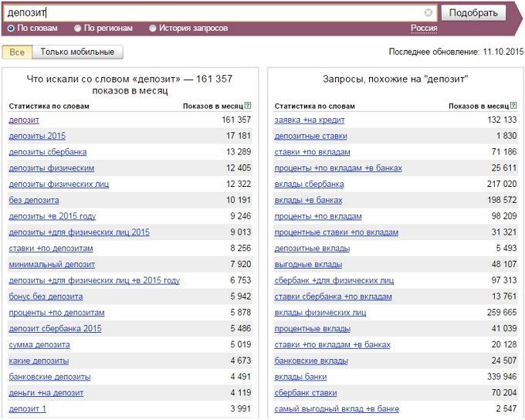Open the 'банковские вклады' link
Screen dimensions: 525x420
click(311, 361)
